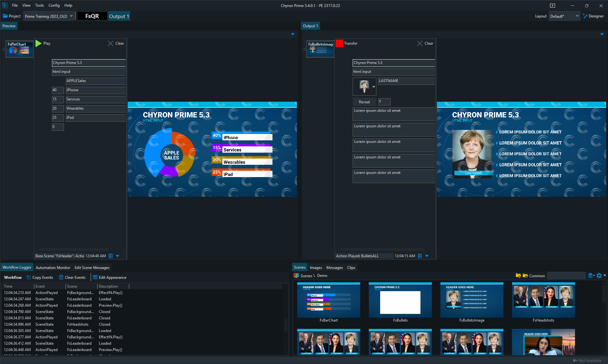
Task: Click the scenes browser search field
Action: point(566,276)
